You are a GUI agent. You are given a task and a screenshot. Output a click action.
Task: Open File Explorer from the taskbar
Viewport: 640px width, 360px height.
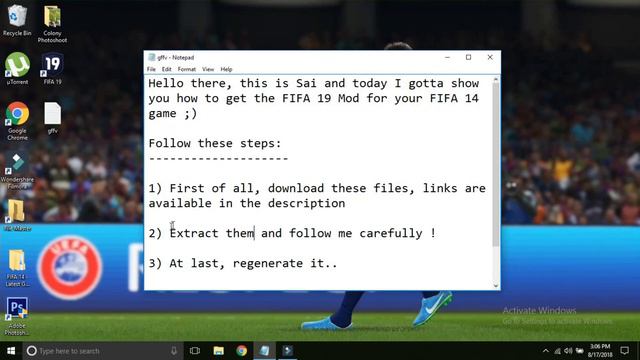[218, 351]
